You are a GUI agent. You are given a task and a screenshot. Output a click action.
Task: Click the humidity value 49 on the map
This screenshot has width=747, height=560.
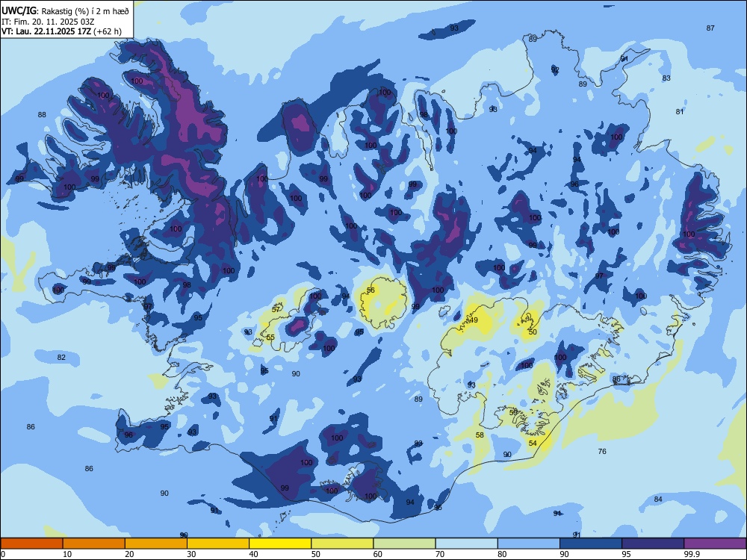474,320
